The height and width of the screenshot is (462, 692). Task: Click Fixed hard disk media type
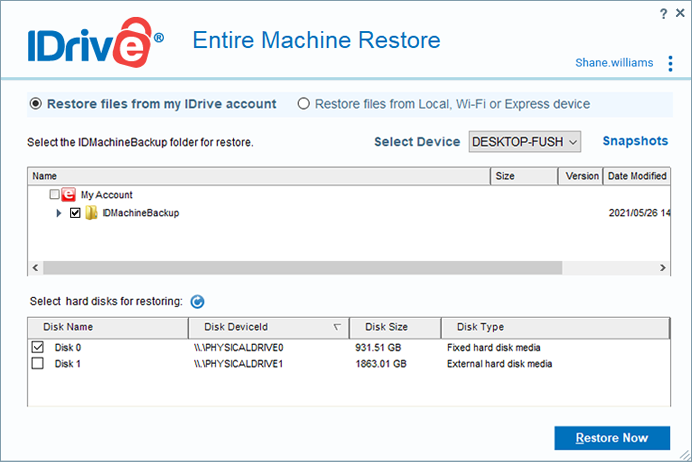(494, 348)
